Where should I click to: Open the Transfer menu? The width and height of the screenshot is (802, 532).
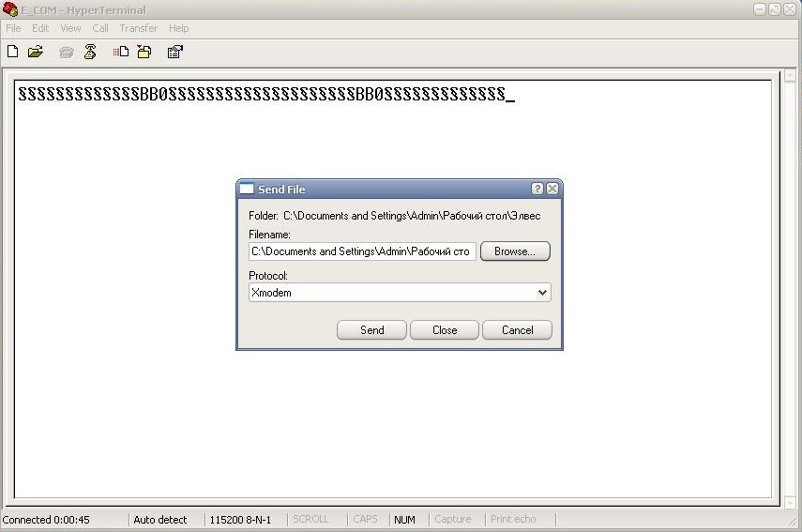pos(138,28)
